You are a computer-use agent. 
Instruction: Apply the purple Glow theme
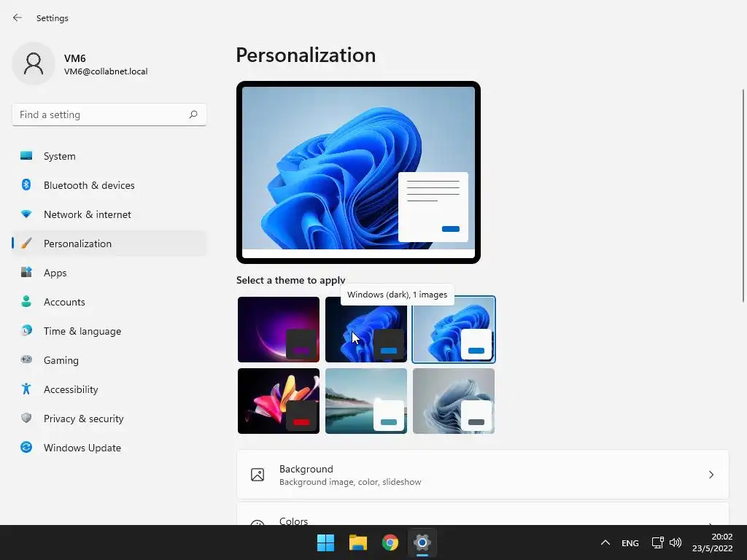[279, 330]
